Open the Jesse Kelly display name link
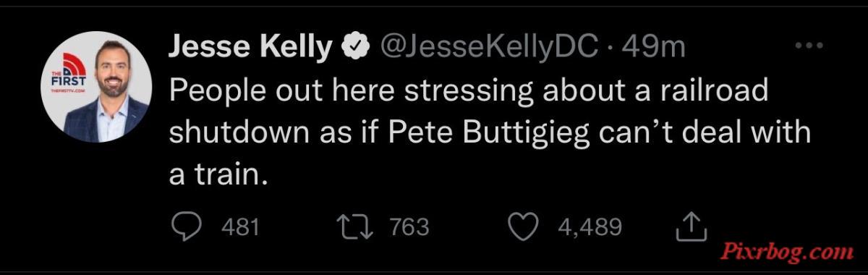868x275 pixels. click(x=250, y=48)
